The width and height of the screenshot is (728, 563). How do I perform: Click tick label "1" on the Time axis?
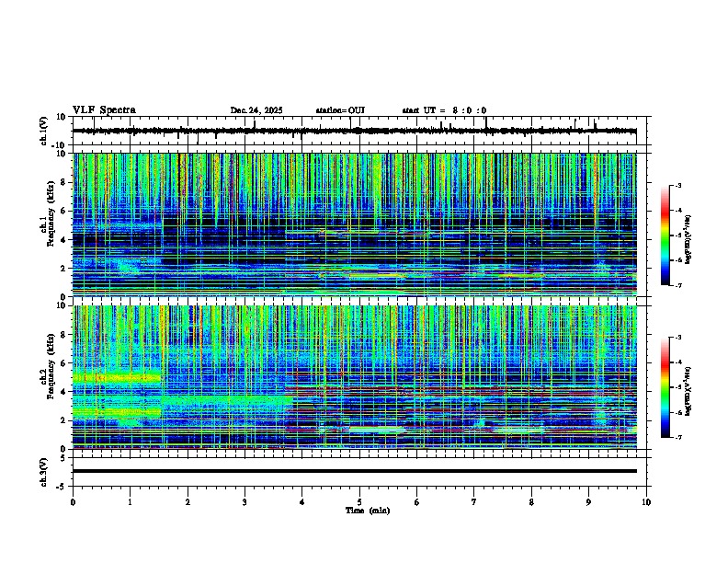tap(130, 502)
